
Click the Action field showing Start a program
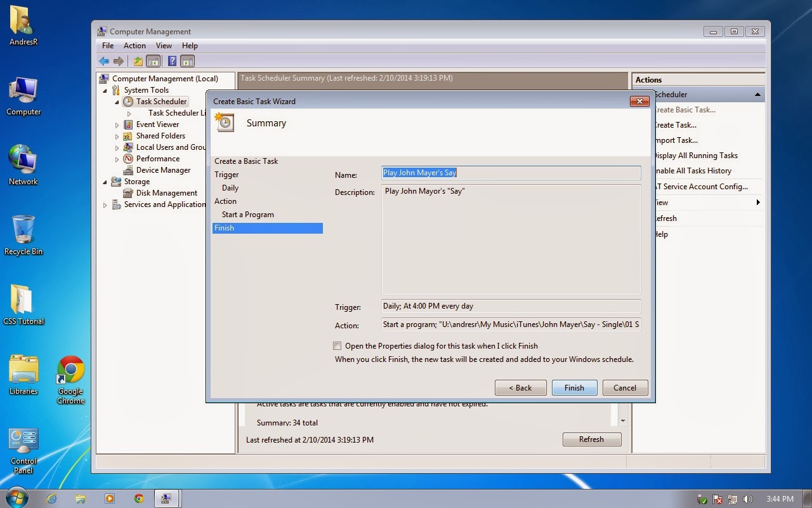pyautogui.click(x=511, y=324)
